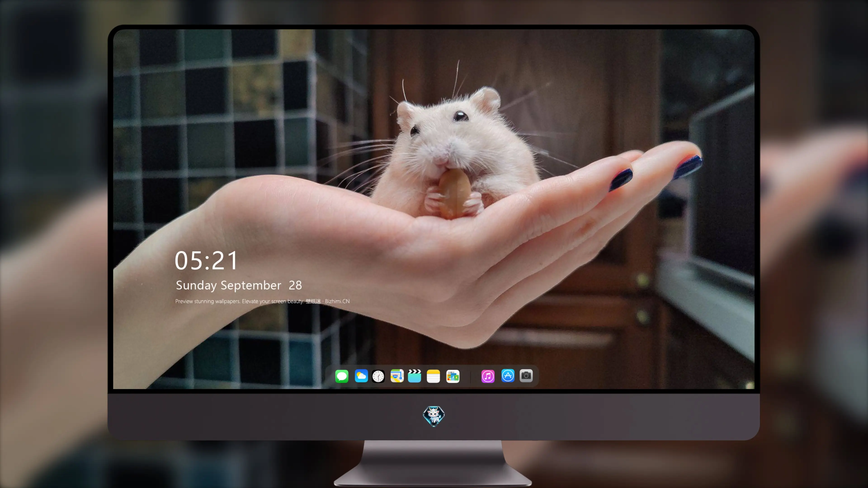The image size is (868, 488).
Task: Open the photo collage app icon
Action: [453, 376]
